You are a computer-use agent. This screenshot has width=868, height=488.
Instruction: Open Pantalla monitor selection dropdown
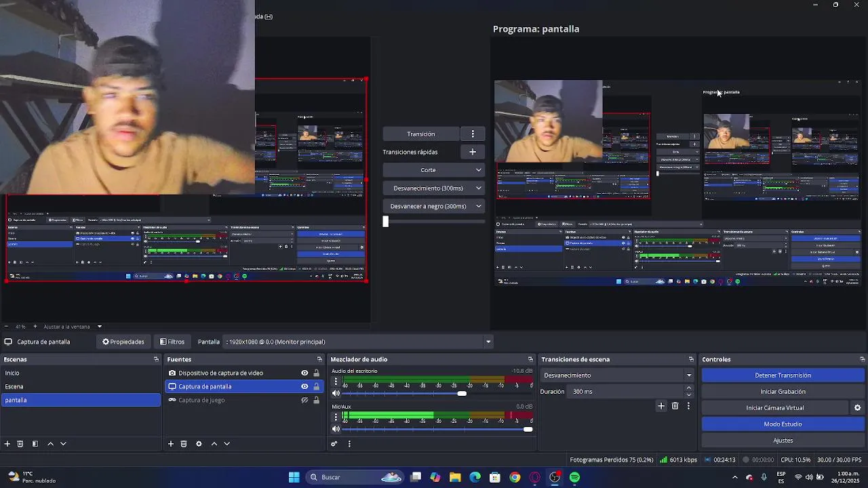pyautogui.click(x=359, y=342)
